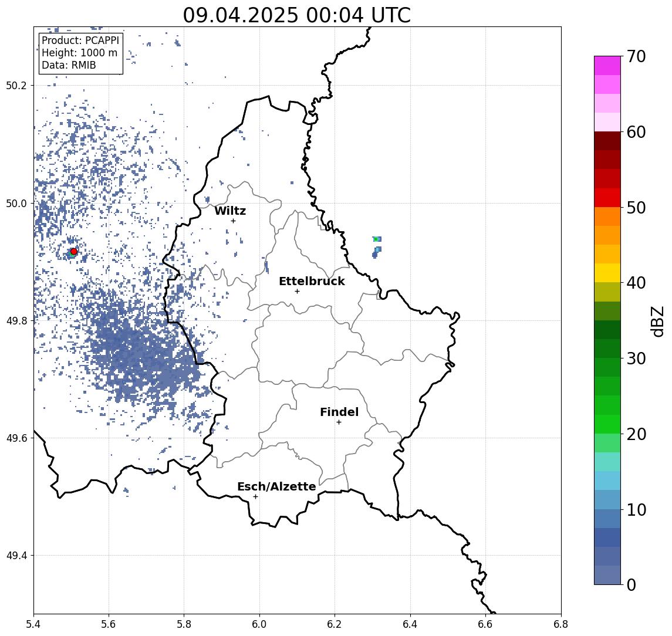Click the 60 value on the colorbar
Viewport: 672px width, 636px height.
tap(636, 132)
